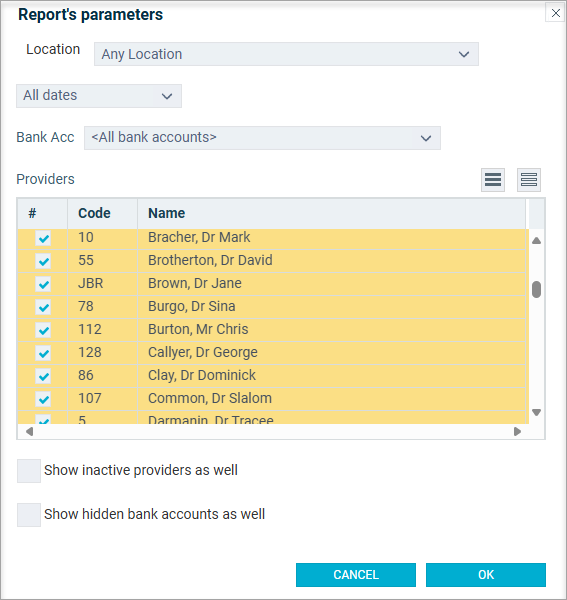This screenshot has height=600, width=567.
Task: Sort providers by Code column header
Action: (x=94, y=213)
